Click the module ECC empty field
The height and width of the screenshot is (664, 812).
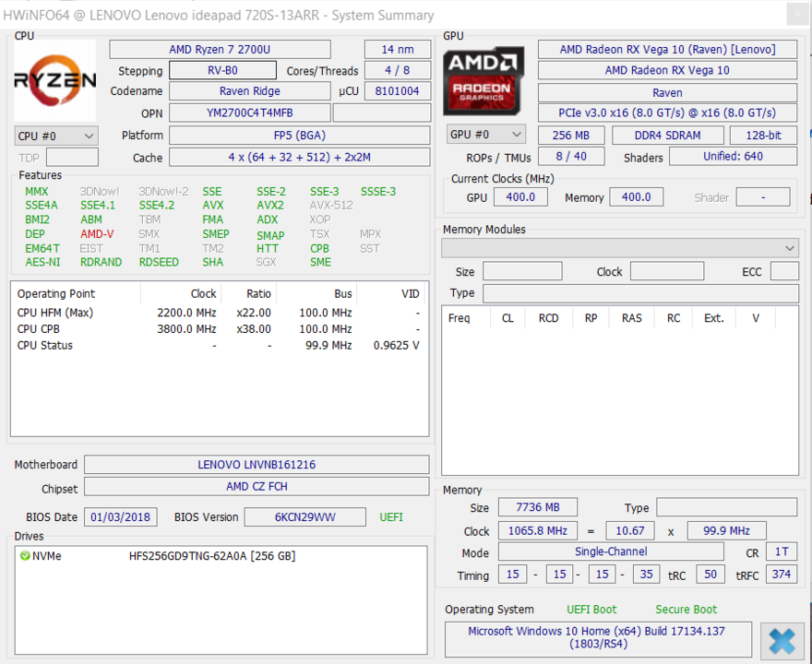coord(784,271)
